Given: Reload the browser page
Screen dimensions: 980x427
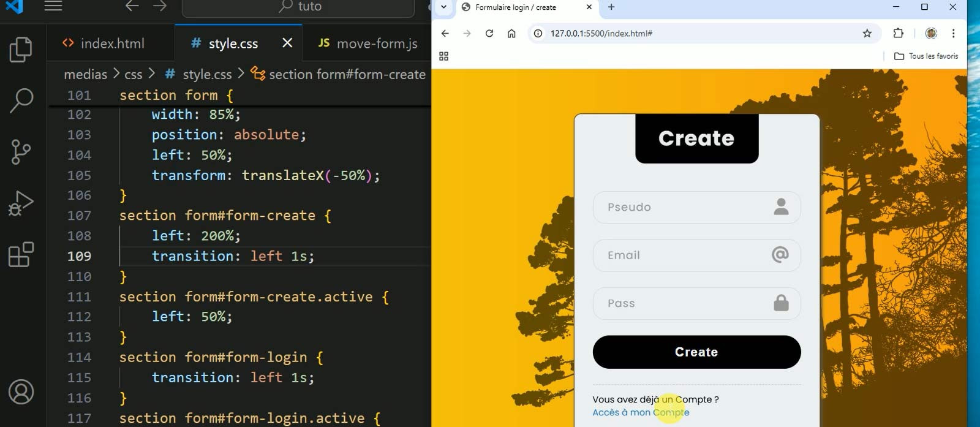Looking at the screenshot, I should tap(489, 34).
